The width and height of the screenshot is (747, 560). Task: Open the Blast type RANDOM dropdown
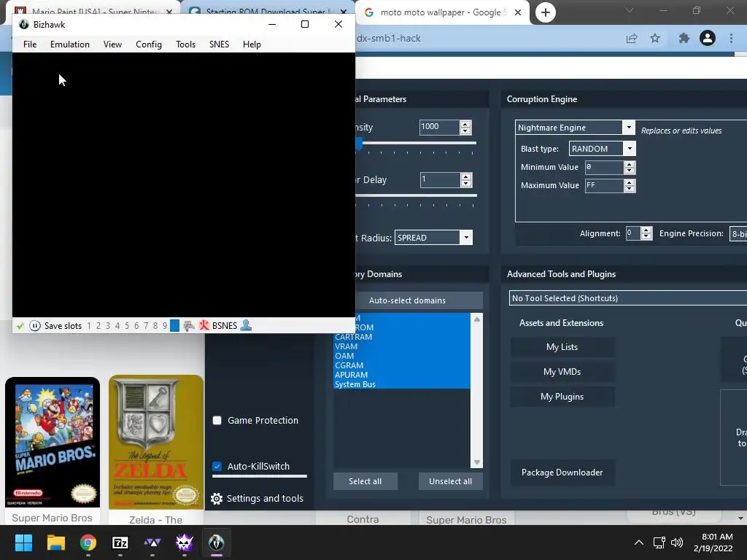pos(630,149)
